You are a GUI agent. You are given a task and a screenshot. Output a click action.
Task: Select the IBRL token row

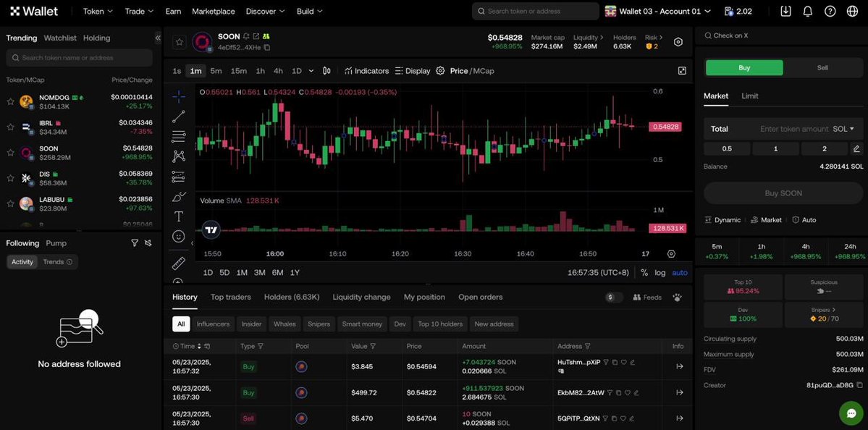click(x=81, y=127)
